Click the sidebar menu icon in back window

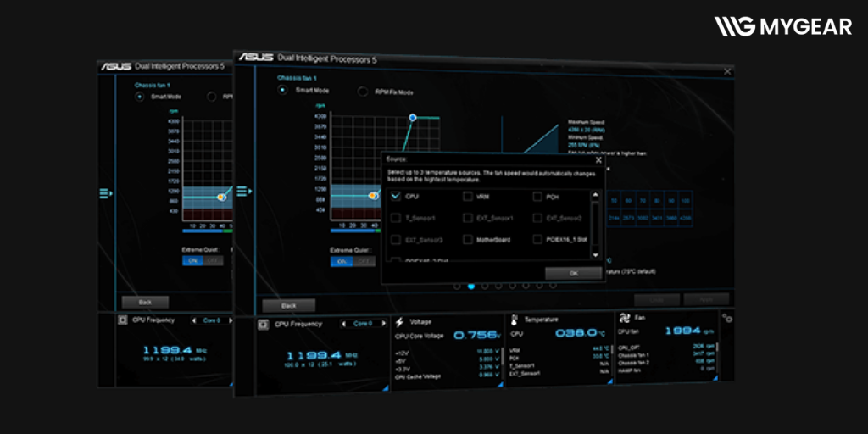pos(105,194)
